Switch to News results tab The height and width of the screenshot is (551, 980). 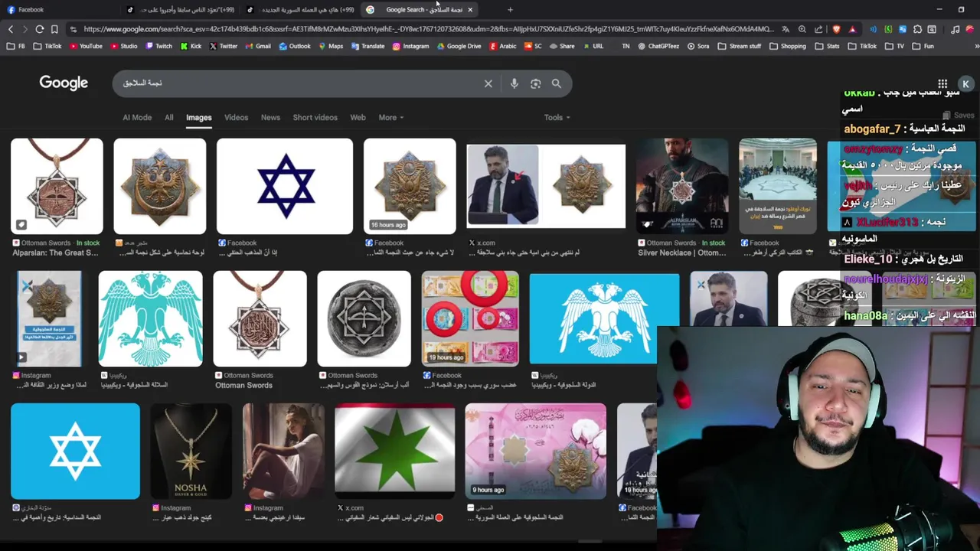pos(270,117)
